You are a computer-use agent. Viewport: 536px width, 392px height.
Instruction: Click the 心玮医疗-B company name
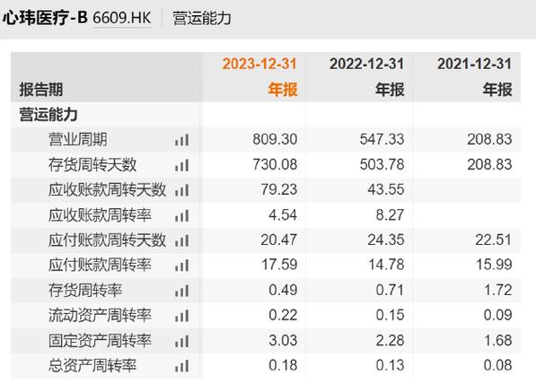45,18
